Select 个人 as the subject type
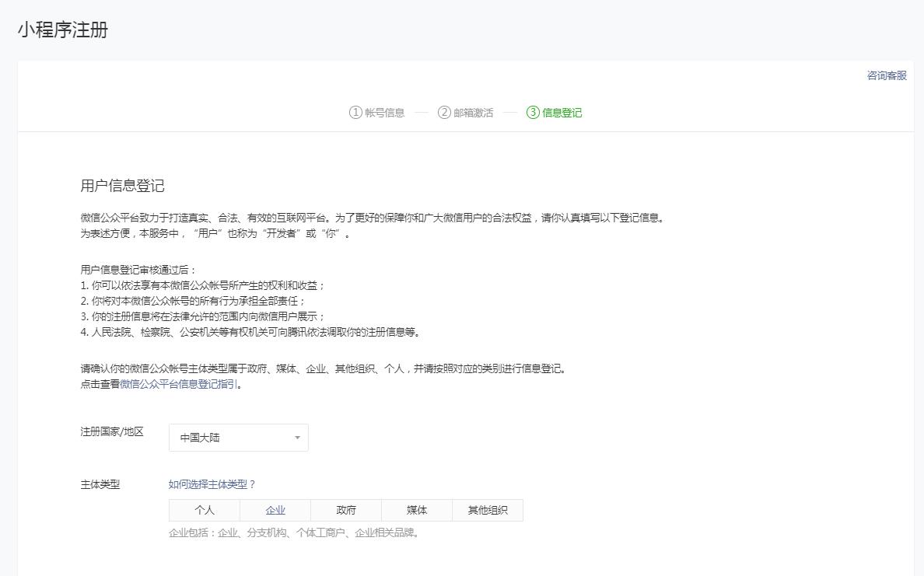This screenshot has height=576, width=924. (205, 510)
